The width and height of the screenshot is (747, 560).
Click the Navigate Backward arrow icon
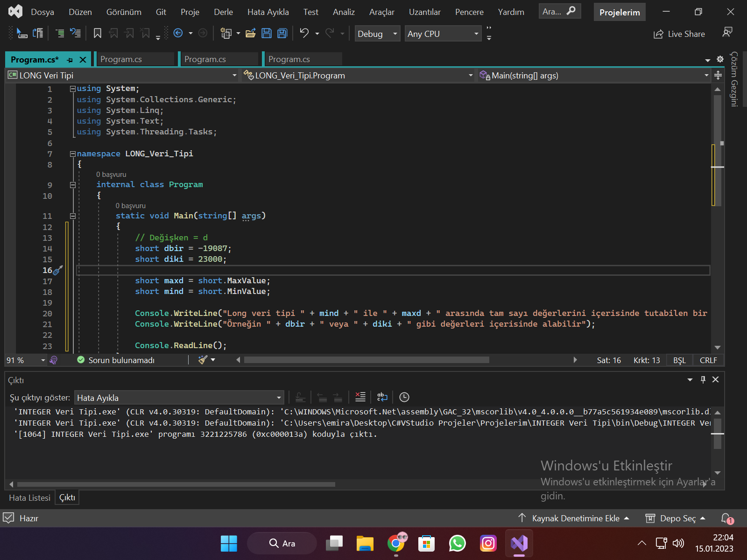pos(178,33)
